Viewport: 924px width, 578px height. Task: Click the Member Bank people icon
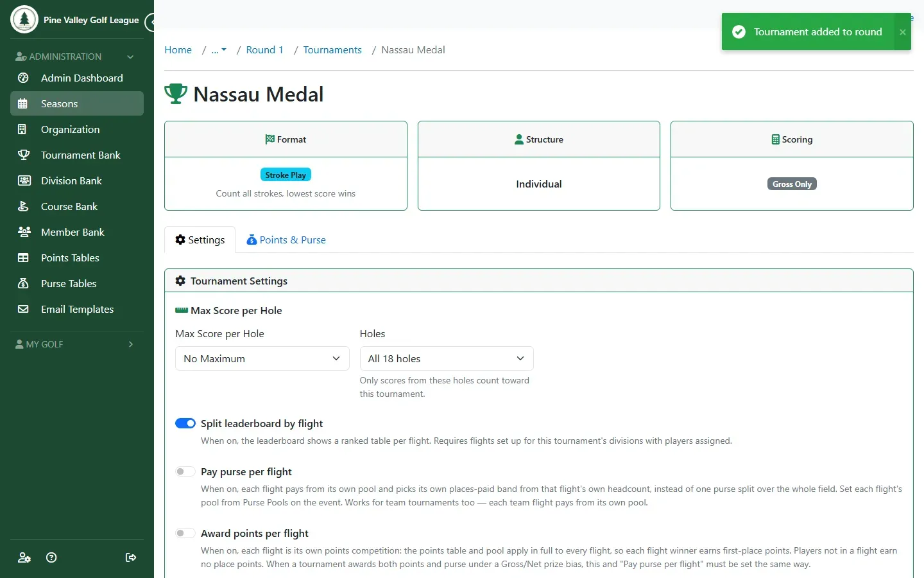coord(24,232)
